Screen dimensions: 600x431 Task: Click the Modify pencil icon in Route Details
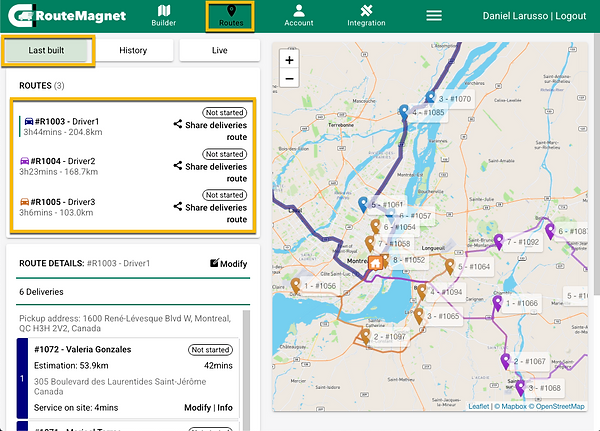[214, 263]
